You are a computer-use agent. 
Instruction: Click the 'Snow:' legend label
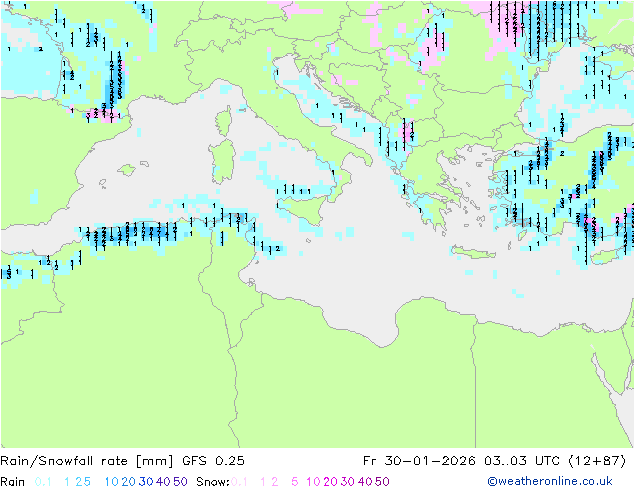[213, 482]
